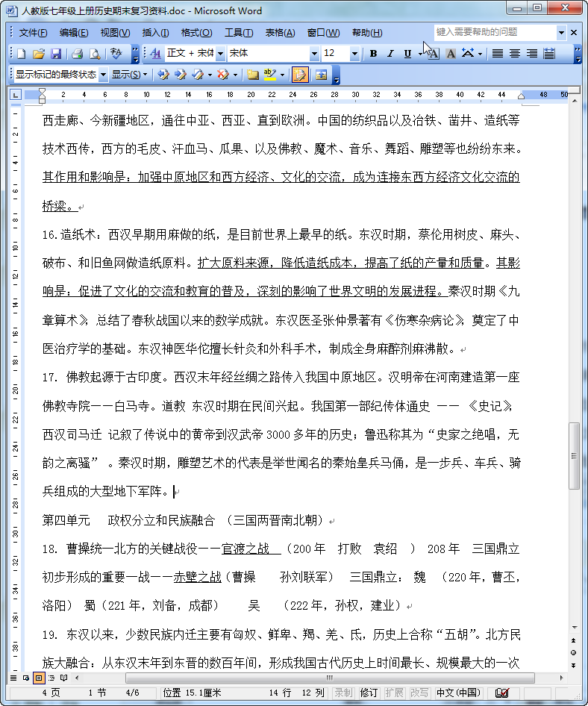Screen dimensions: 588x706
Task: Open the 格式(O) menu
Action: click(x=196, y=33)
